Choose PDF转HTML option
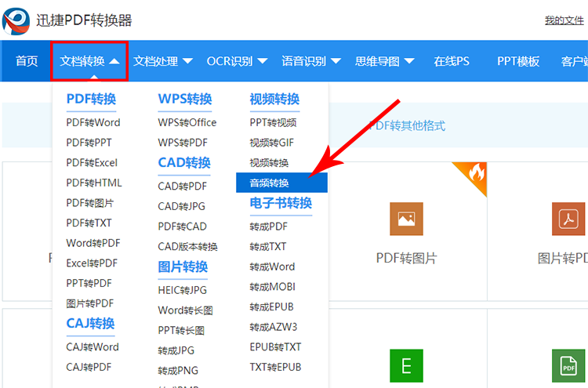588x388 pixels. coord(94,183)
